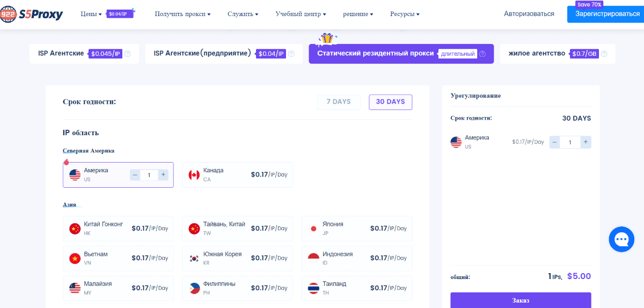The width and height of the screenshot is (644, 308).
Task: Select the Канада proxy card
Action: point(238,175)
